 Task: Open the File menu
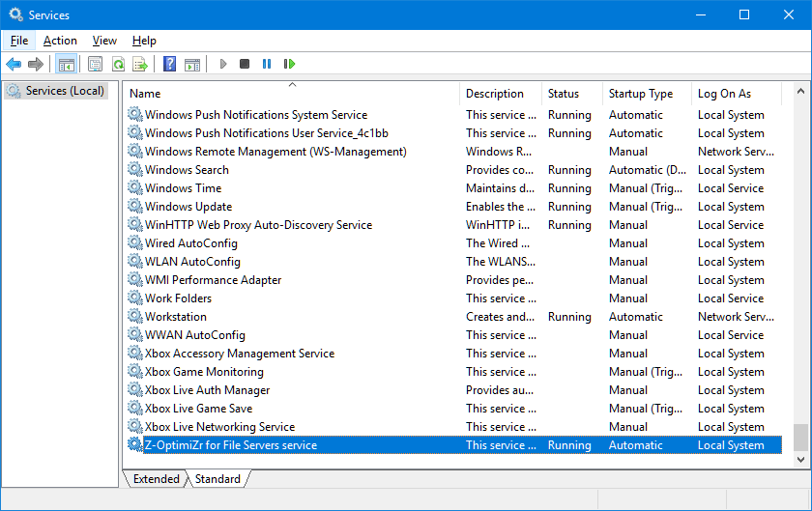click(19, 41)
